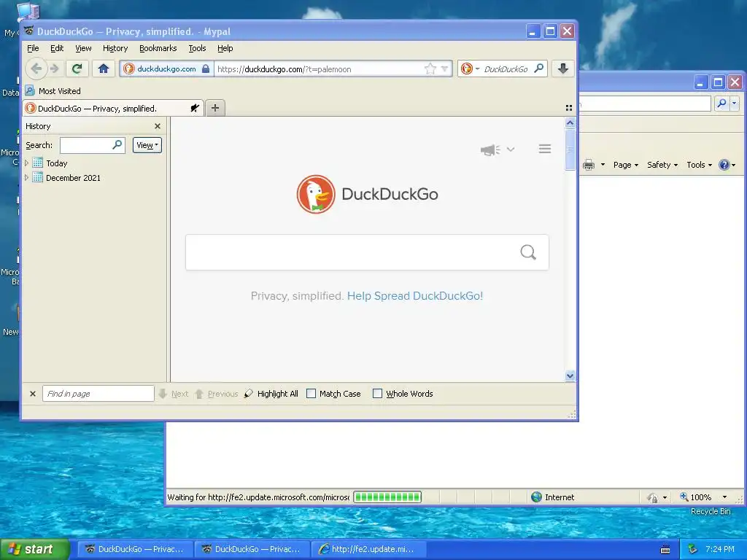Click the Highlight All pen icon
The image size is (747, 560).
(248, 393)
